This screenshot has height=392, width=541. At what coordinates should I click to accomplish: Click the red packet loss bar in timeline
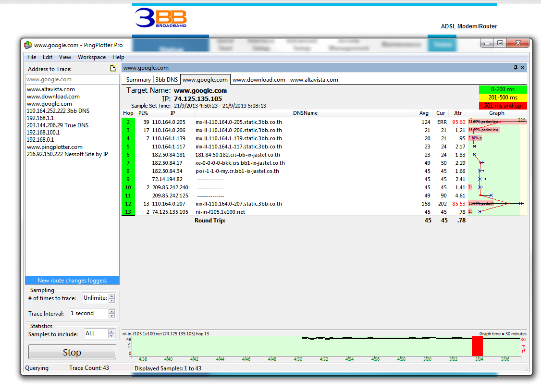477,346
